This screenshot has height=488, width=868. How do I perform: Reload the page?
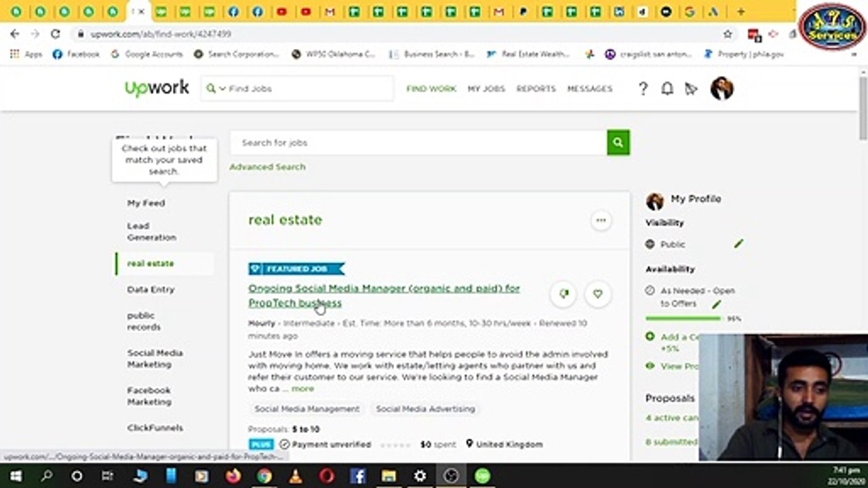[x=56, y=34]
